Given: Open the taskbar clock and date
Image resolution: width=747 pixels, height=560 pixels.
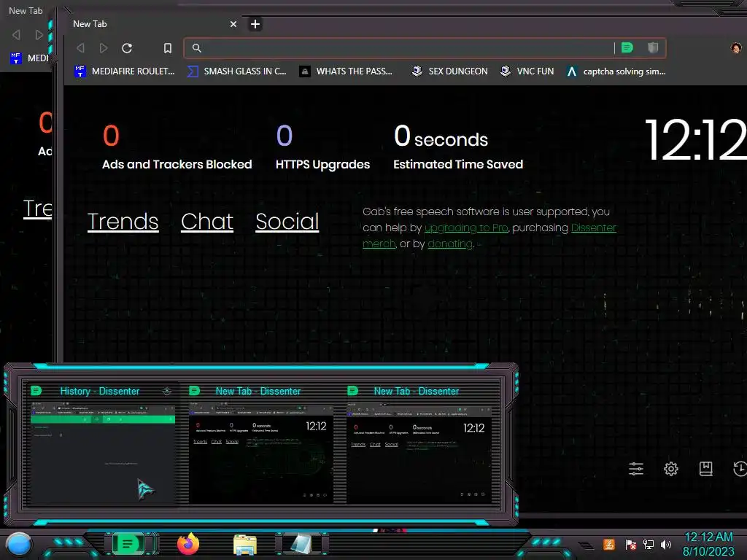Looking at the screenshot, I should point(708,544).
